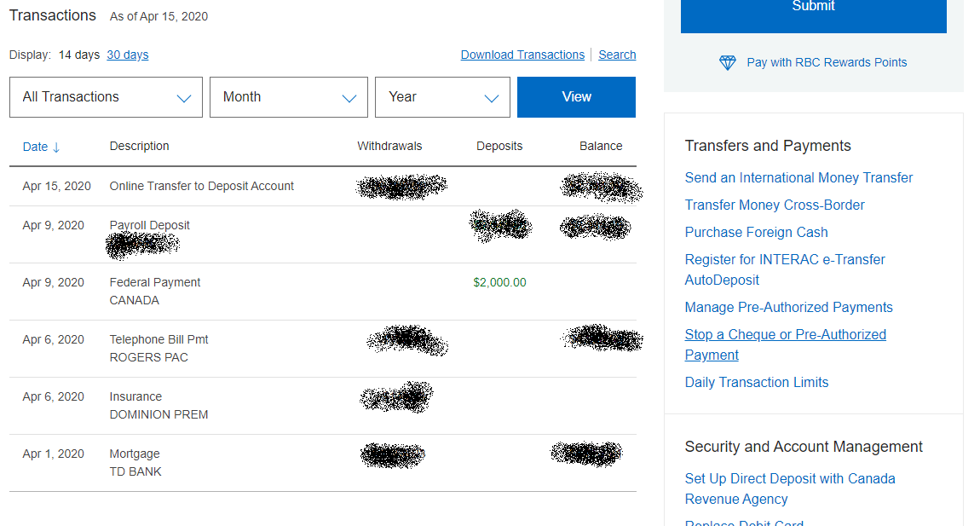Select the Online Transfer to Deposit Account row
This screenshot has height=526, width=980.
(323, 187)
